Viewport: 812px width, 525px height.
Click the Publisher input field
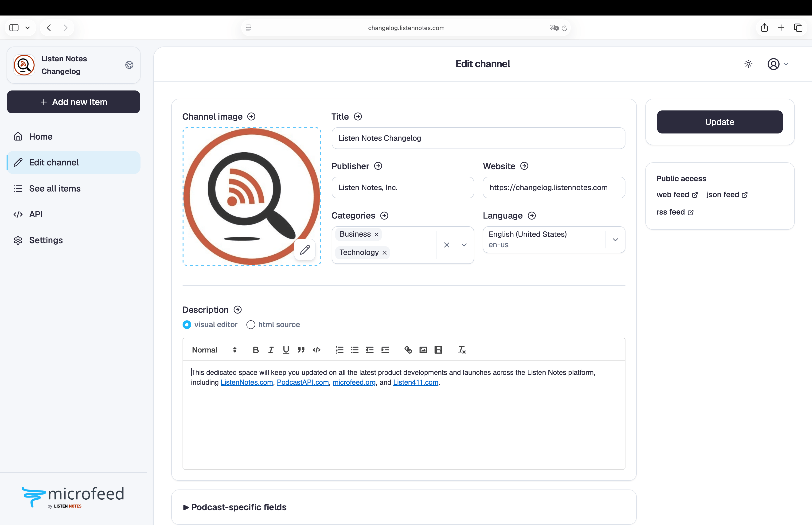point(403,188)
